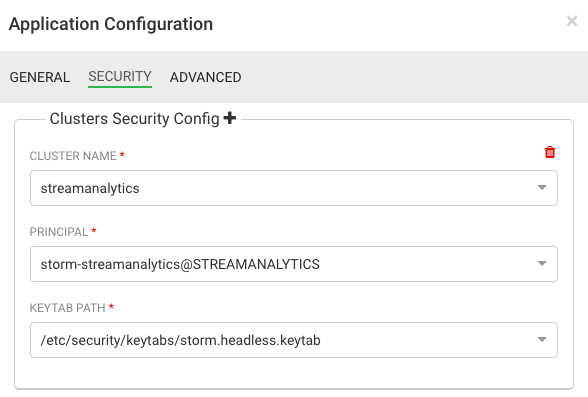Click the KEYTAB PATH field label

tap(68, 308)
